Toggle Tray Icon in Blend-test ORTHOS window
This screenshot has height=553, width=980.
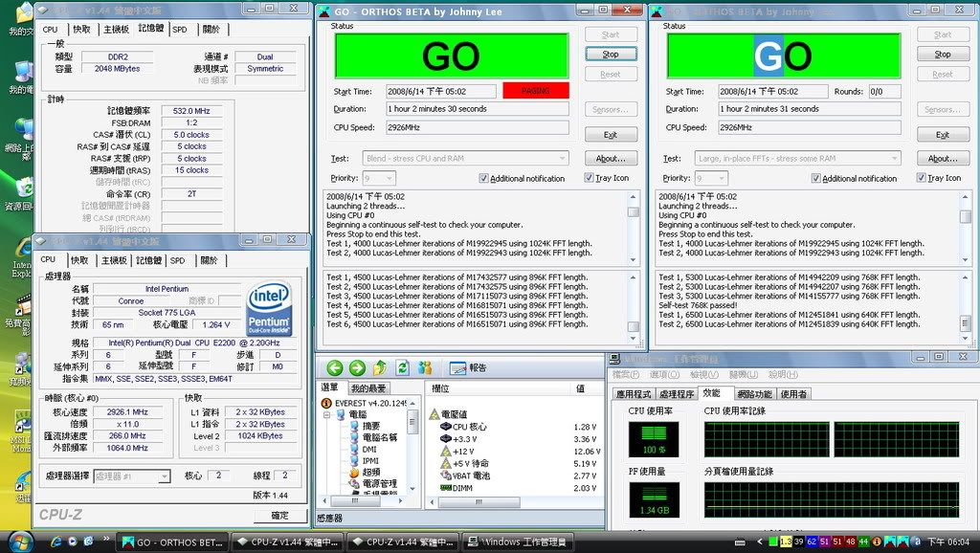click(x=589, y=177)
